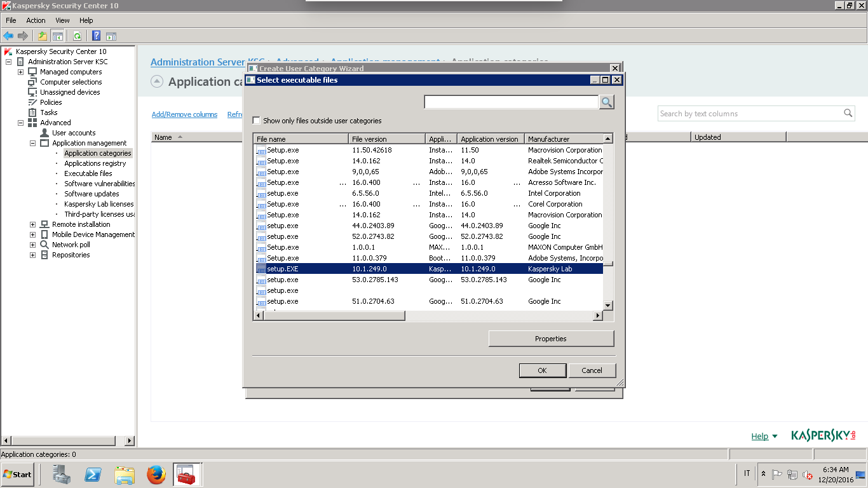Expand the Remote installation node

tap(33, 224)
